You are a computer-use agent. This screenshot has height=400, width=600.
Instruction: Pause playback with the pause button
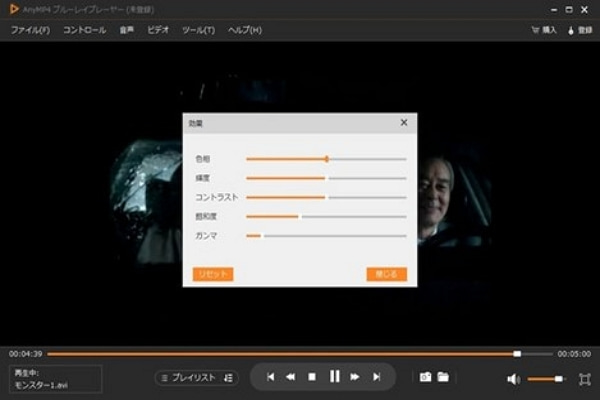(334, 377)
